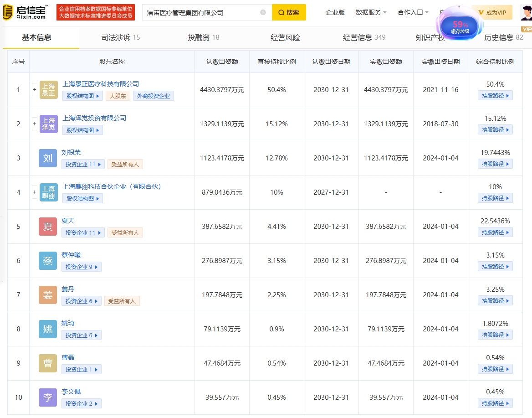Click 受益所有人 tag for 姜丹
Screen dimensions: 532x418
coord(122,301)
